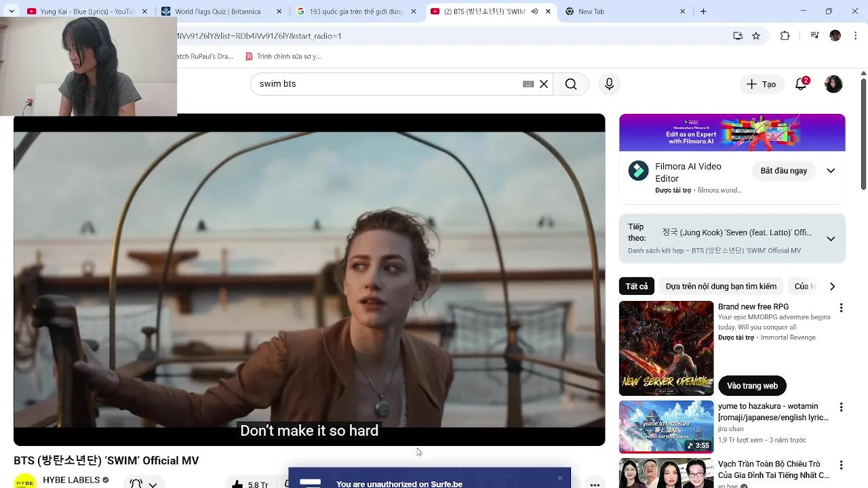Open Chrome extensions puzzle icon
The image size is (868, 488).
click(x=785, y=36)
